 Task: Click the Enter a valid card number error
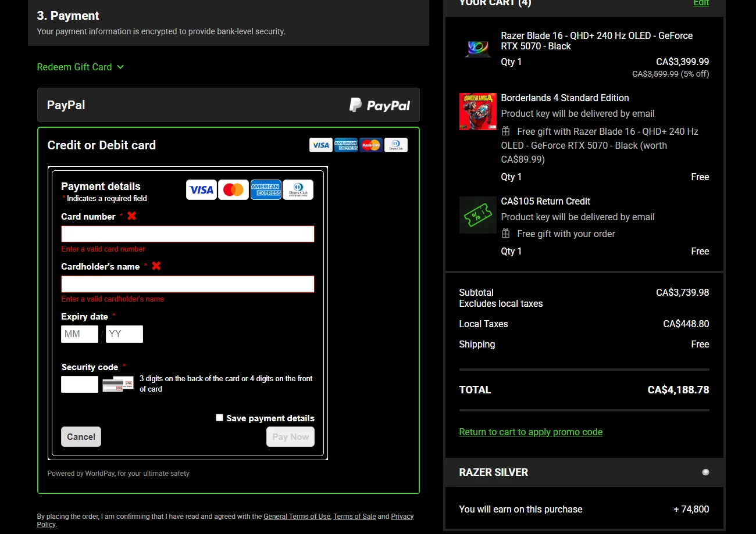click(104, 249)
